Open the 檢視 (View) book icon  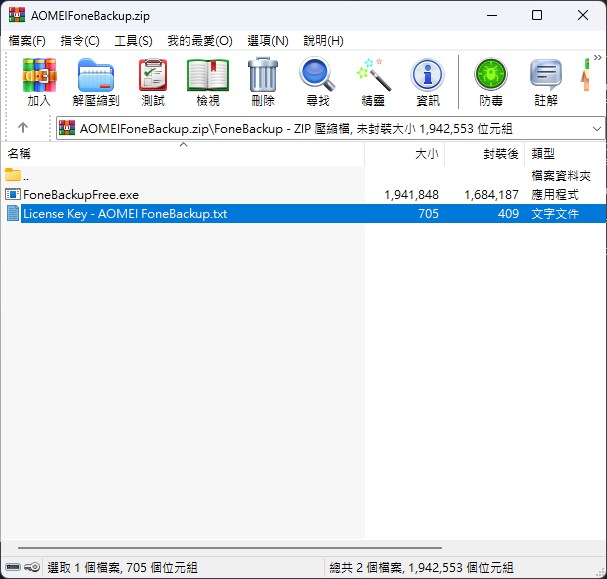pyautogui.click(x=208, y=82)
